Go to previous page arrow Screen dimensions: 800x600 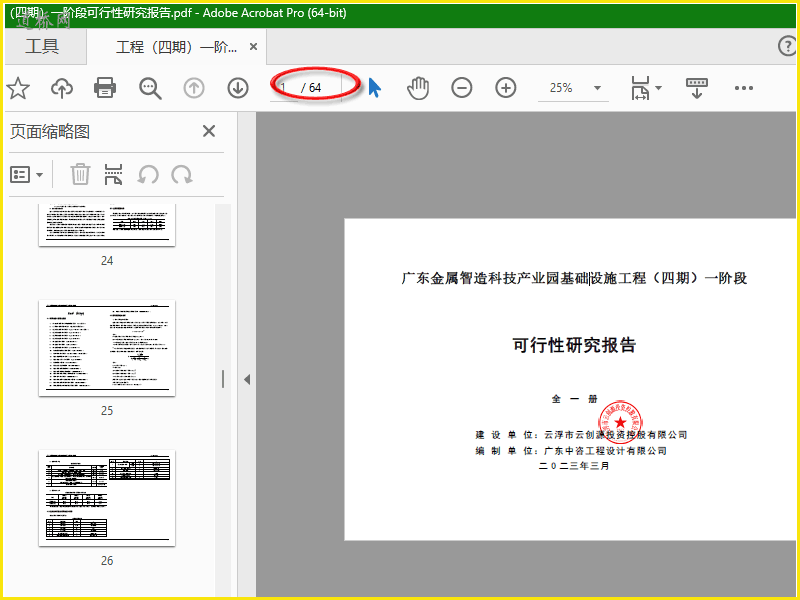(x=194, y=88)
